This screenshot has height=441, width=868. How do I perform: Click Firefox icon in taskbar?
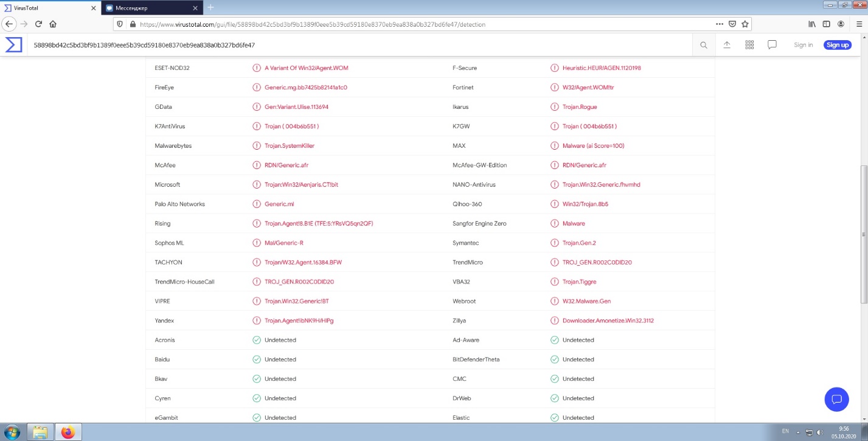(68, 432)
